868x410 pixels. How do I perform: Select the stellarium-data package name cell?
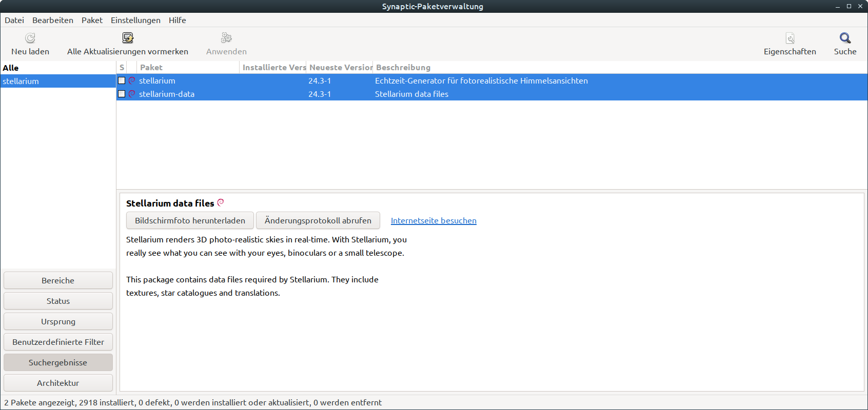[x=167, y=94]
